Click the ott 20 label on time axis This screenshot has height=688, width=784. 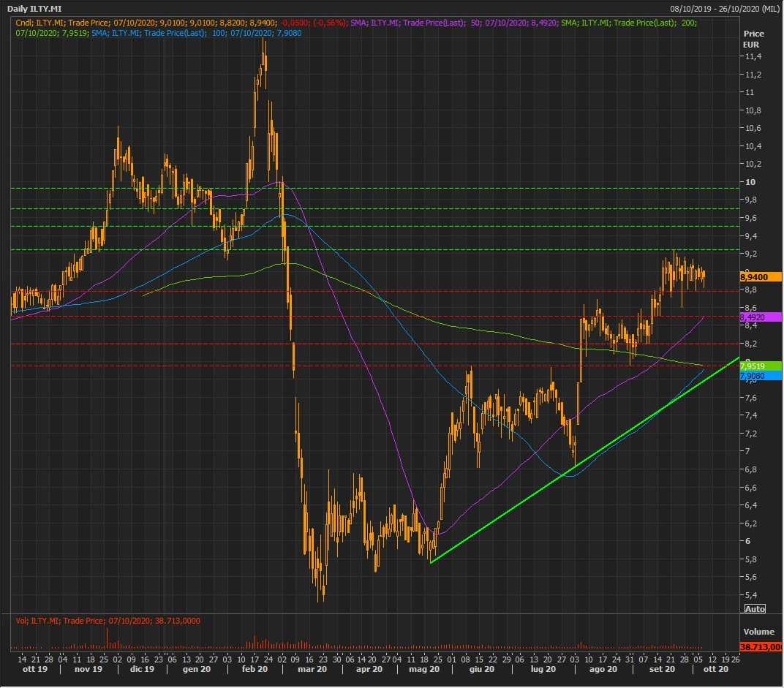point(715,669)
